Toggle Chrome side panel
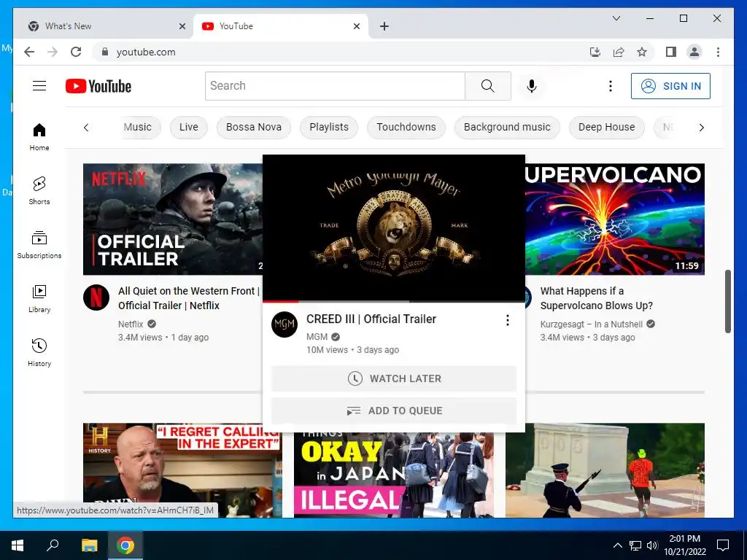This screenshot has width=747, height=560. click(x=671, y=52)
